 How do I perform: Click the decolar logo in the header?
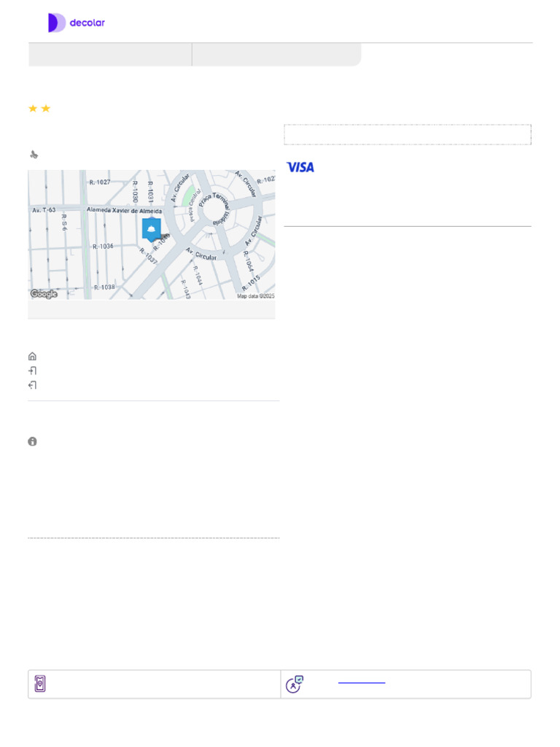(x=77, y=23)
